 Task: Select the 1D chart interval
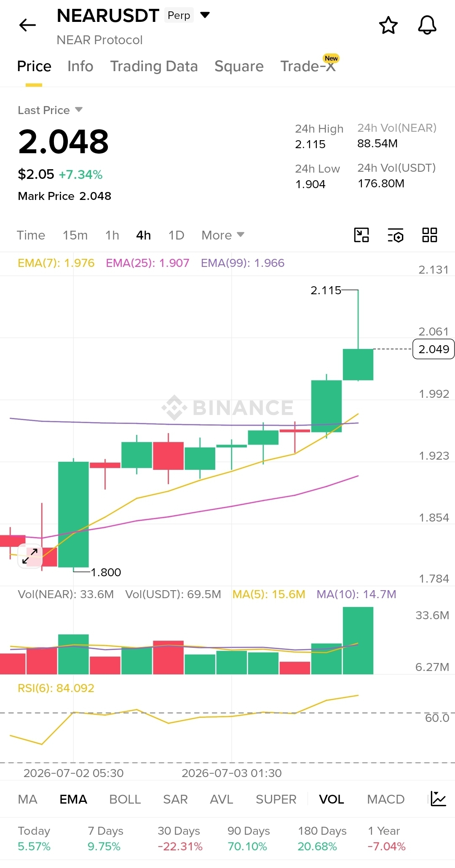coord(176,235)
